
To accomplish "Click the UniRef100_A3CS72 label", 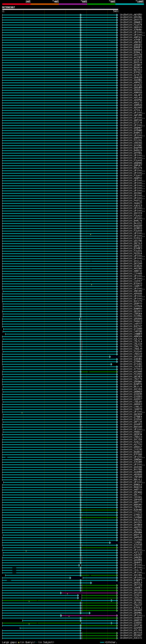I will coord(131,638).
